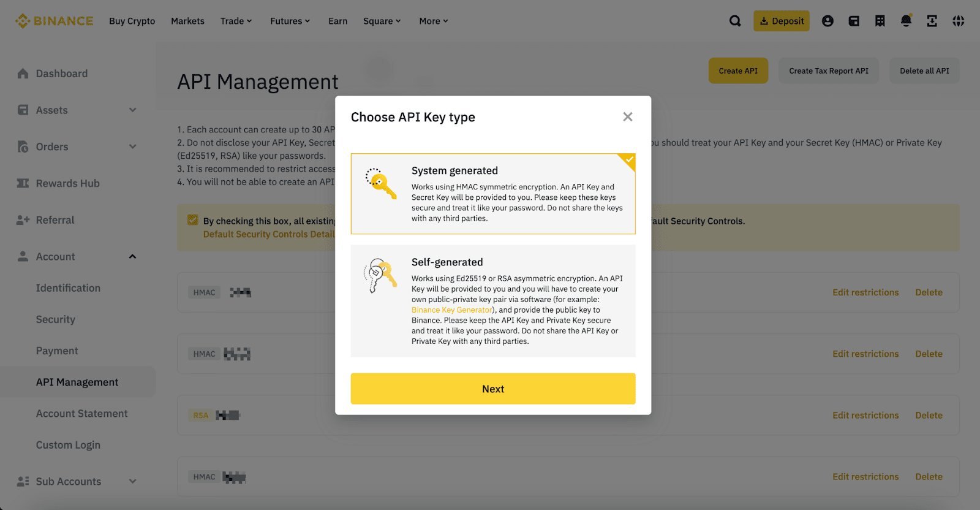Delete the last HMAC API key
This screenshot has width=980, height=510.
[929, 476]
